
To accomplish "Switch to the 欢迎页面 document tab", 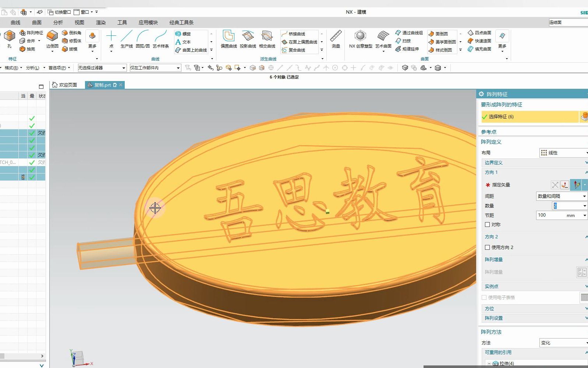I will point(65,85).
